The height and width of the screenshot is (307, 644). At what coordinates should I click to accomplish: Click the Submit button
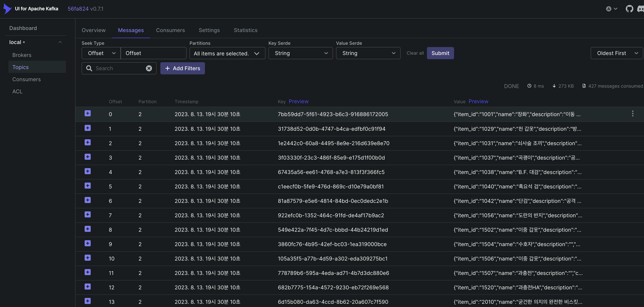(440, 53)
